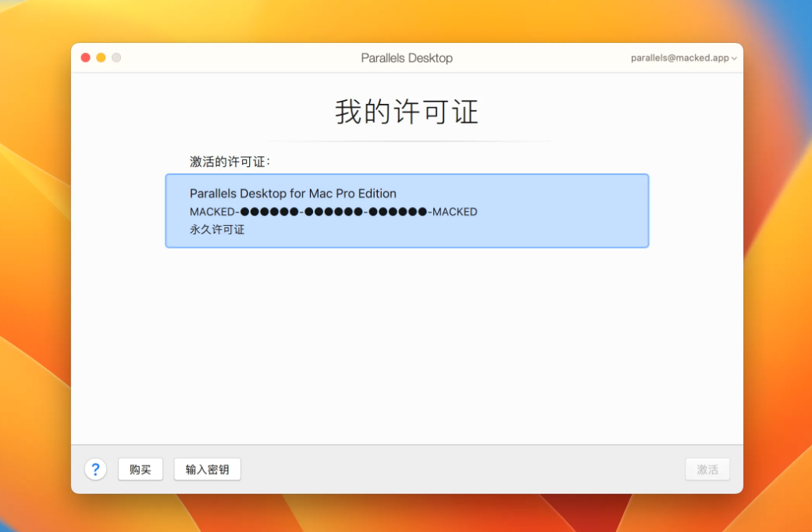812x532 pixels.
Task: Click the 我的许可证 heading
Action: [407, 112]
